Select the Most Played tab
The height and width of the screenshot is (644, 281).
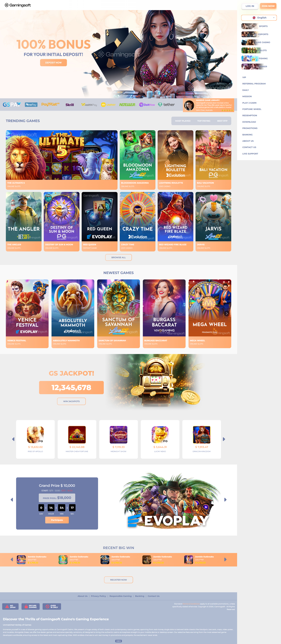click(x=183, y=121)
